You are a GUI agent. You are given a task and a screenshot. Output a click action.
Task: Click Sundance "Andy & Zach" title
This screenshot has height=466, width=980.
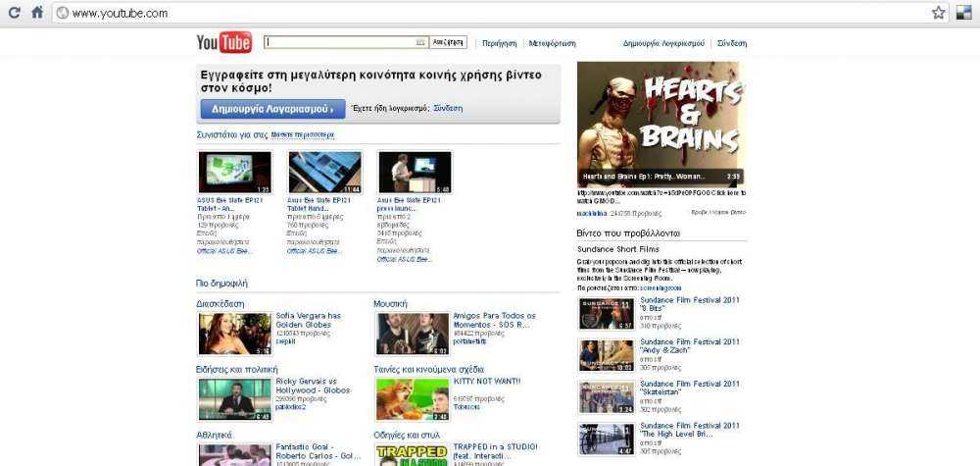(x=690, y=346)
